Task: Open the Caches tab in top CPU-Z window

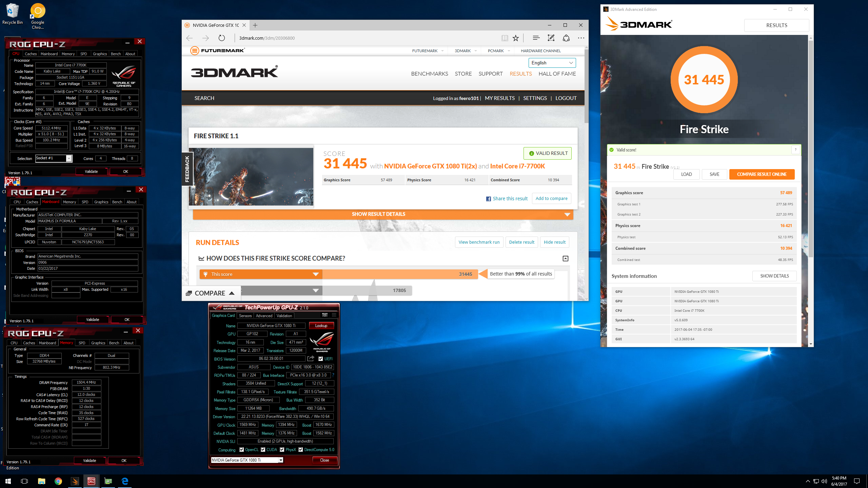Action: click(x=31, y=54)
